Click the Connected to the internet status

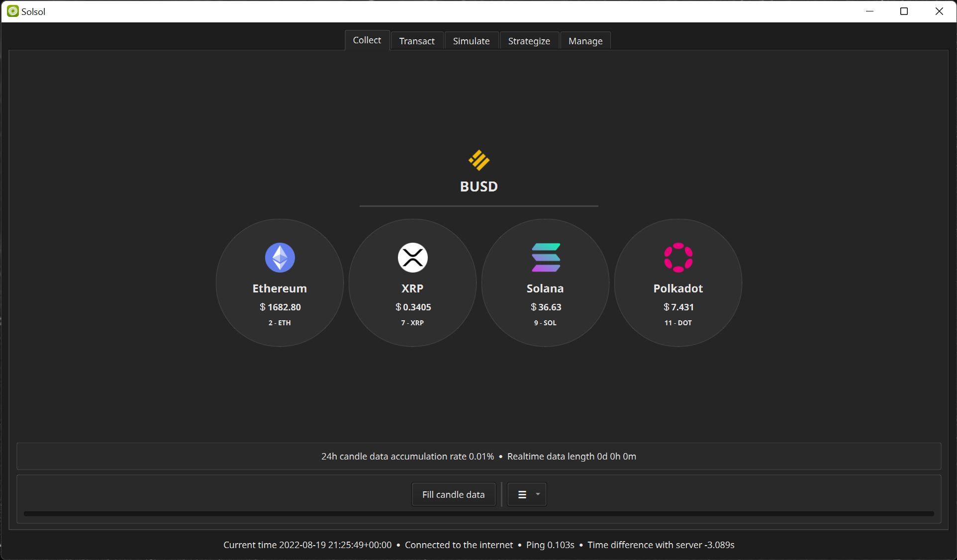pyautogui.click(x=459, y=545)
